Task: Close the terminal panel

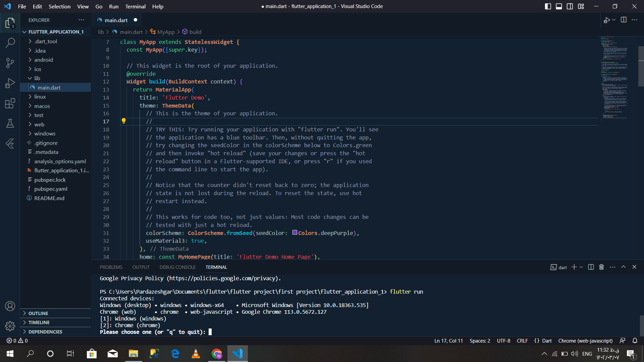Action: point(634,267)
